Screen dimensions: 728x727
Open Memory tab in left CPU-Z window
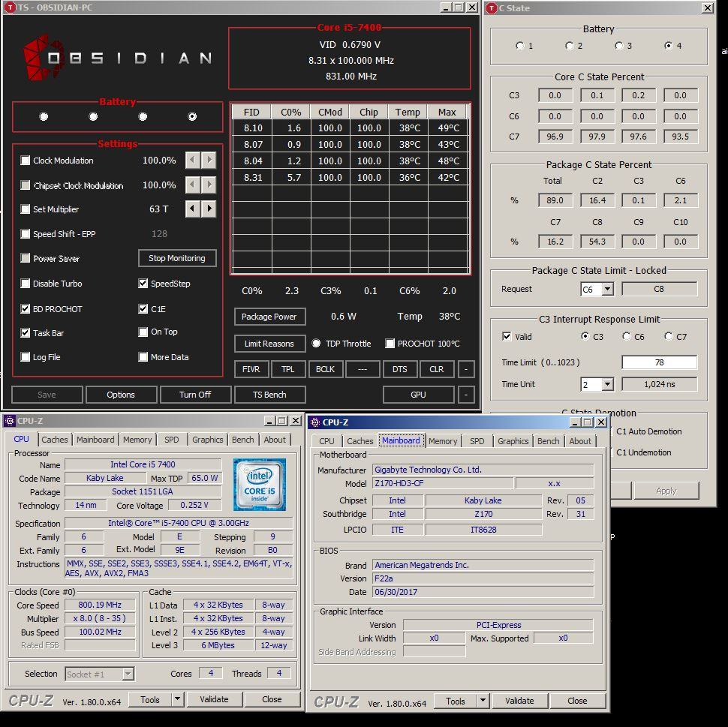pos(137,440)
